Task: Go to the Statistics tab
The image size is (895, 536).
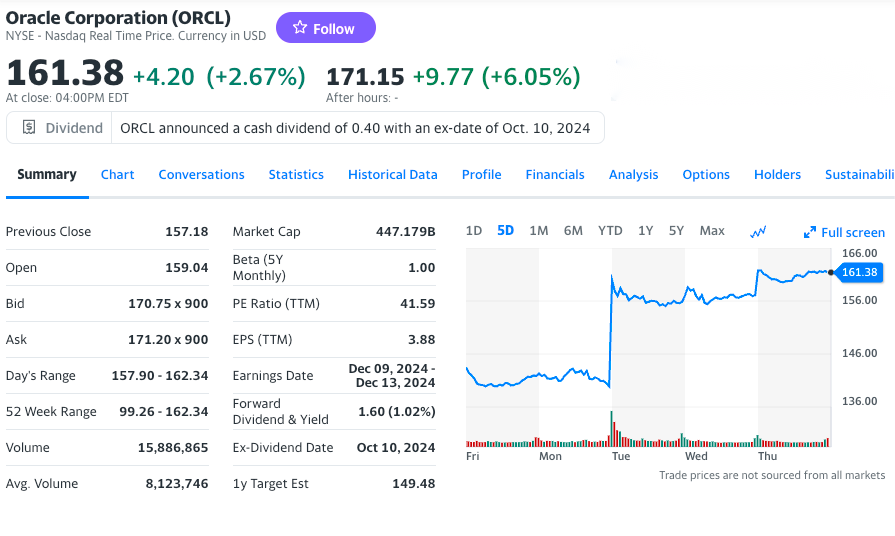Action: click(296, 175)
